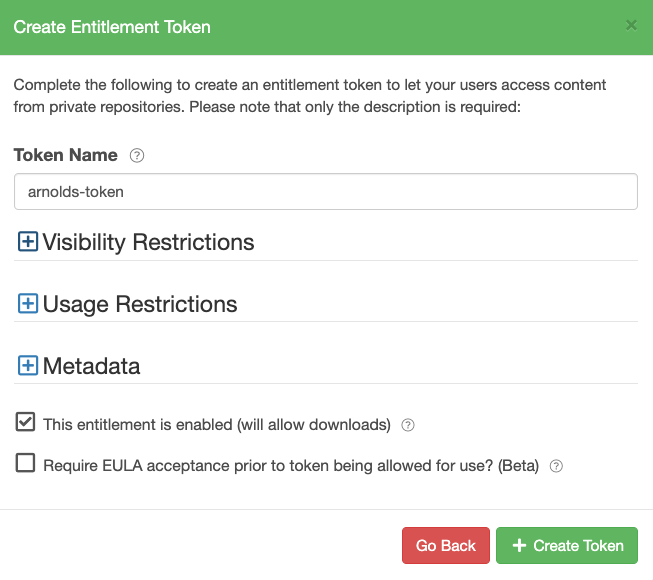
Task: Click the 'Require EULA acceptance' label text
Action: click(x=290, y=466)
